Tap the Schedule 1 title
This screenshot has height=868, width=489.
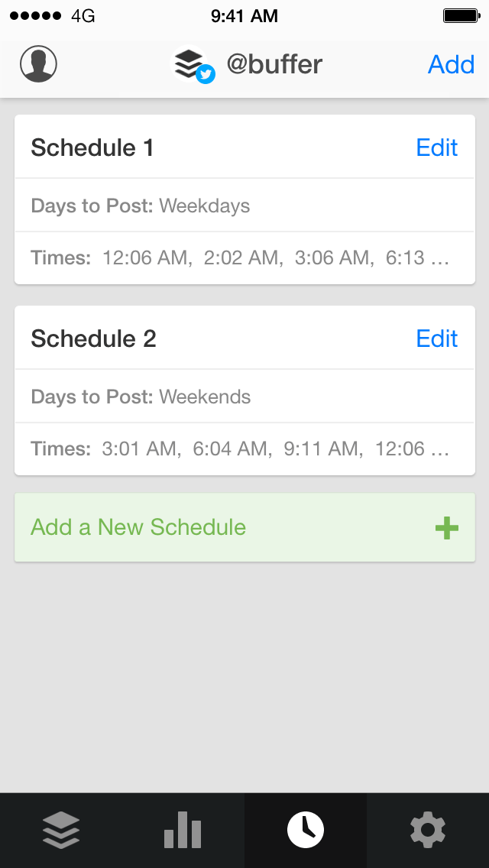[x=91, y=147]
